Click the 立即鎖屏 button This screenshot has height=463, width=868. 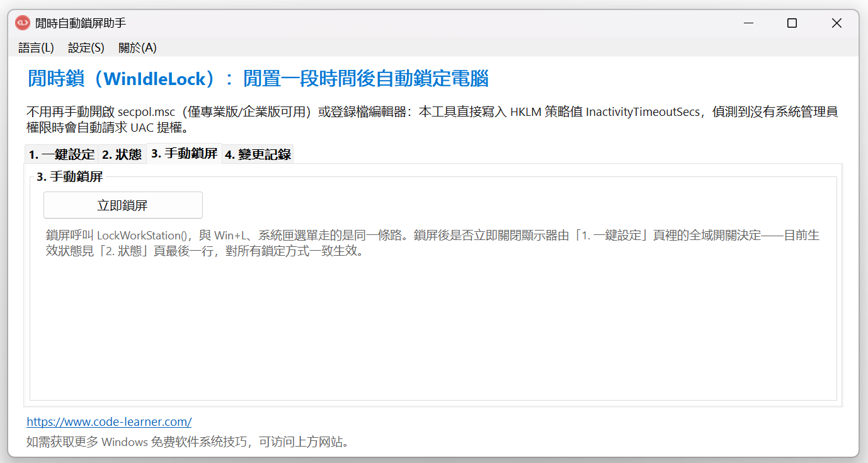123,205
